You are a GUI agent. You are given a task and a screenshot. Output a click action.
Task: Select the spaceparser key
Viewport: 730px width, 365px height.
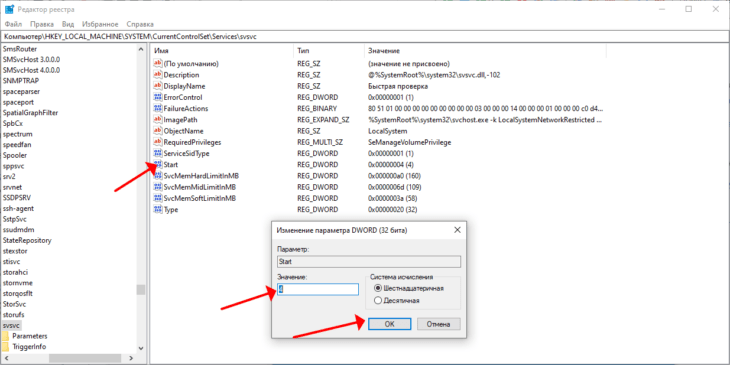pyautogui.click(x=21, y=91)
